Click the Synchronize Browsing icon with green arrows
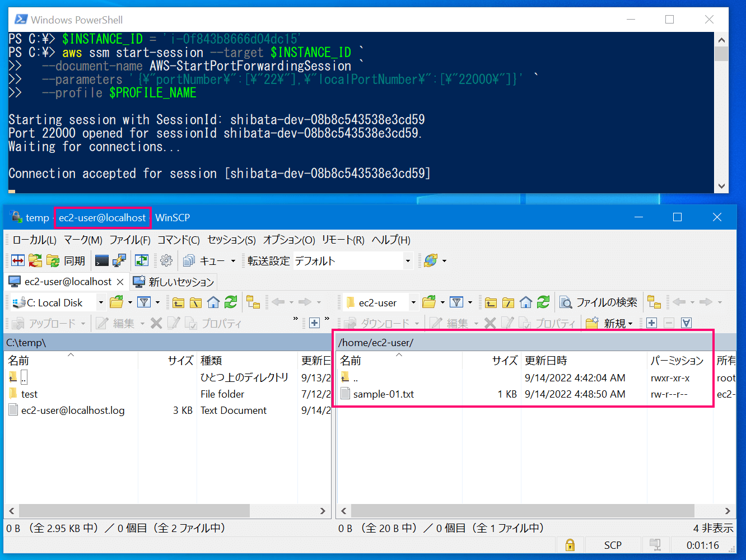 click(x=142, y=260)
